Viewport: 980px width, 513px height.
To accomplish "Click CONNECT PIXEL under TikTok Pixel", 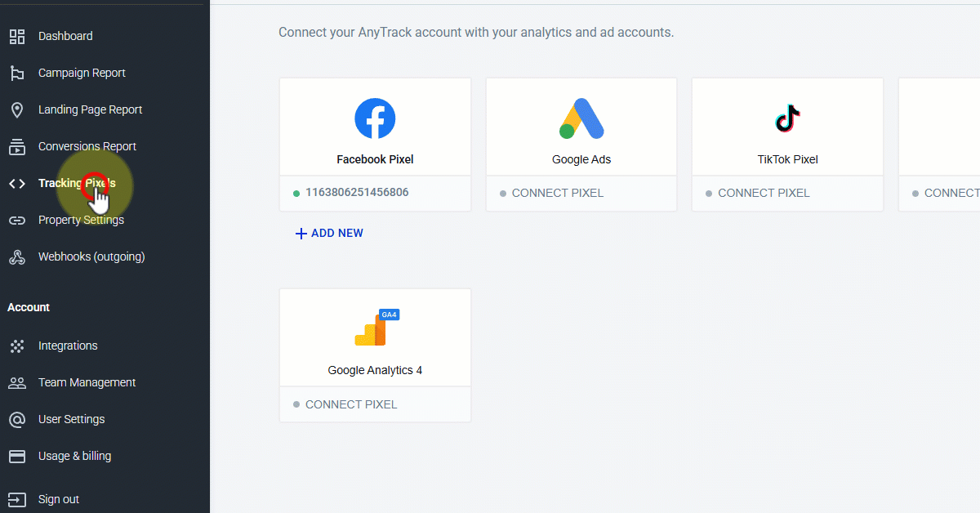I will [764, 194].
